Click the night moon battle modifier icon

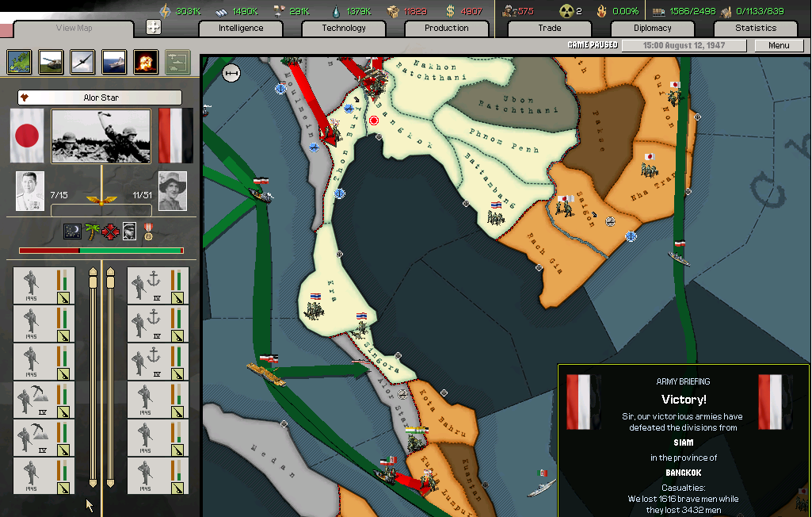click(x=72, y=231)
